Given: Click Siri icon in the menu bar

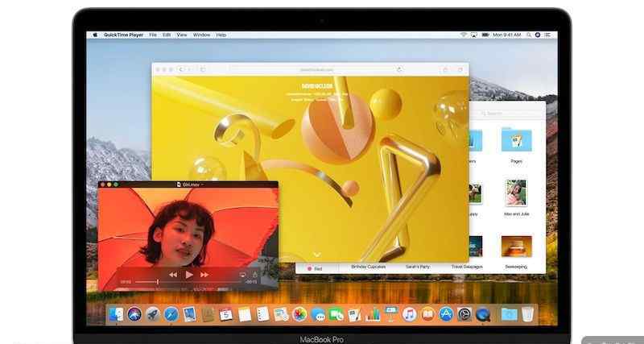Looking at the screenshot, I should [538, 35].
